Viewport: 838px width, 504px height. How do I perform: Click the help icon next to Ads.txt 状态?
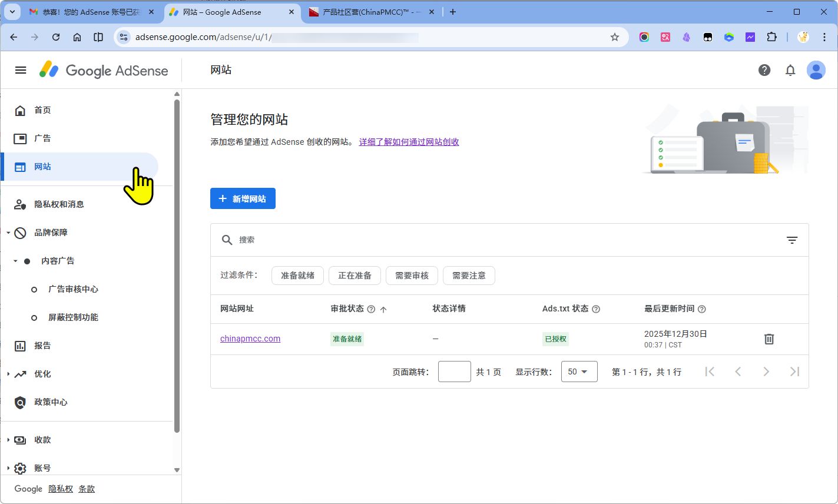(596, 309)
